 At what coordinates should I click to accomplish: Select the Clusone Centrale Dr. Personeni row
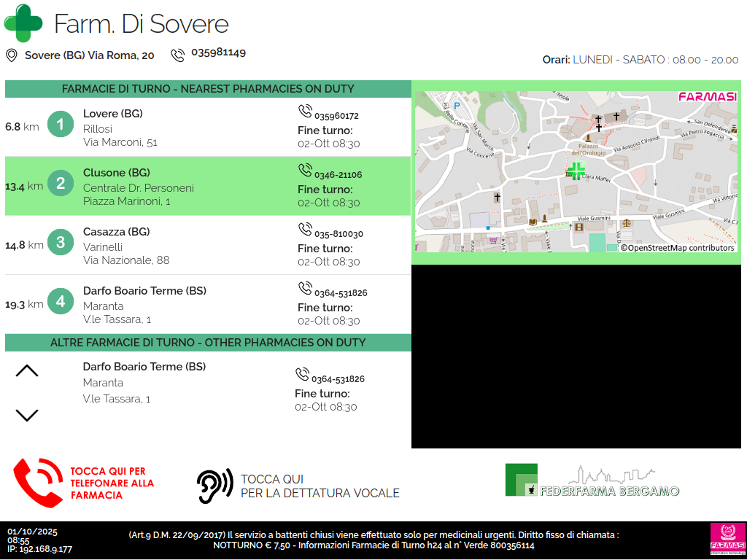[208, 187]
